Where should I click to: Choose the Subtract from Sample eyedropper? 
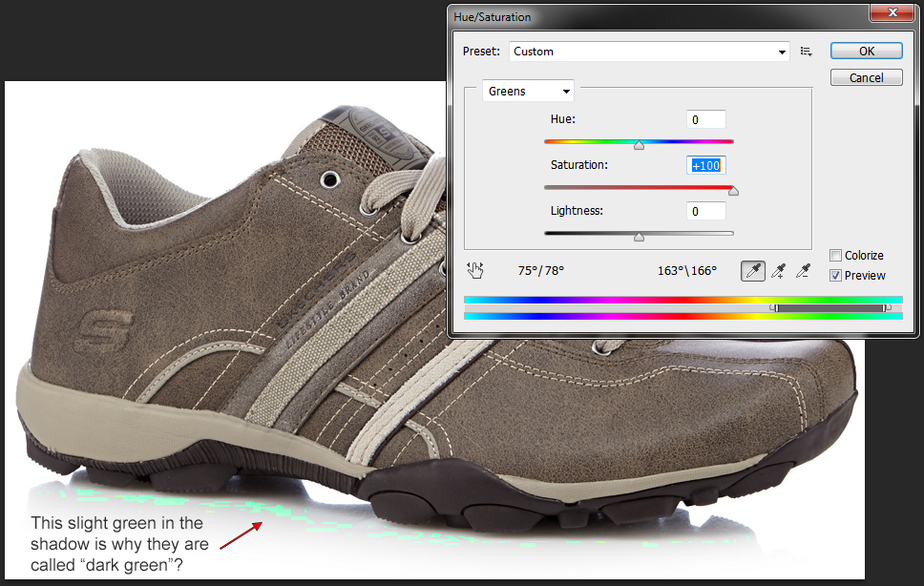[x=803, y=271]
